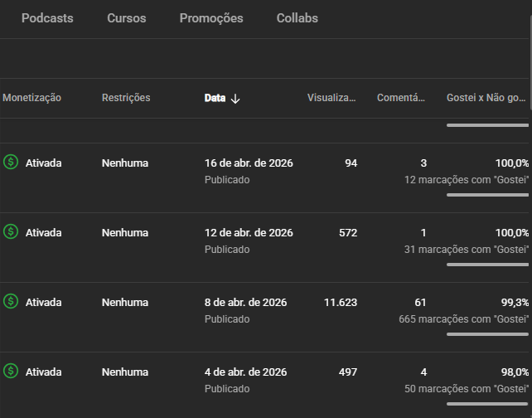The width and height of the screenshot is (532, 418).
Task: Select the Promoções tab
Action: pos(211,18)
